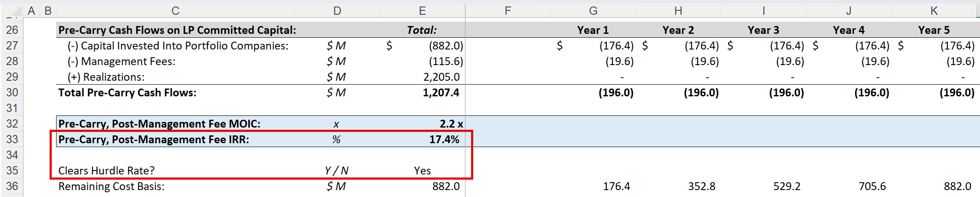Select row 29 header

[x=12, y=77]
